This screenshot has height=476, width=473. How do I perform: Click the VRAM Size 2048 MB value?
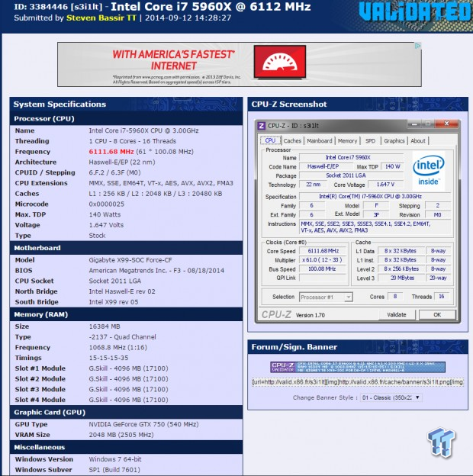pyautogui.click(x=121, y=435)
